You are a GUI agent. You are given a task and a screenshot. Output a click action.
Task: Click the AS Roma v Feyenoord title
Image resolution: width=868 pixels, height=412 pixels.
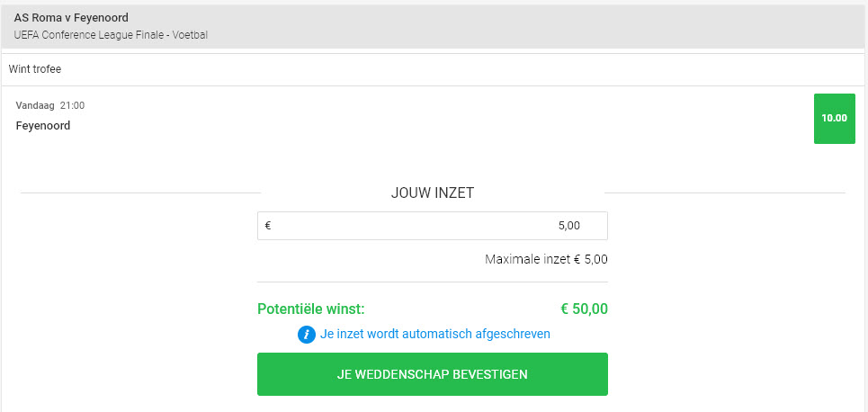(71, 17)
